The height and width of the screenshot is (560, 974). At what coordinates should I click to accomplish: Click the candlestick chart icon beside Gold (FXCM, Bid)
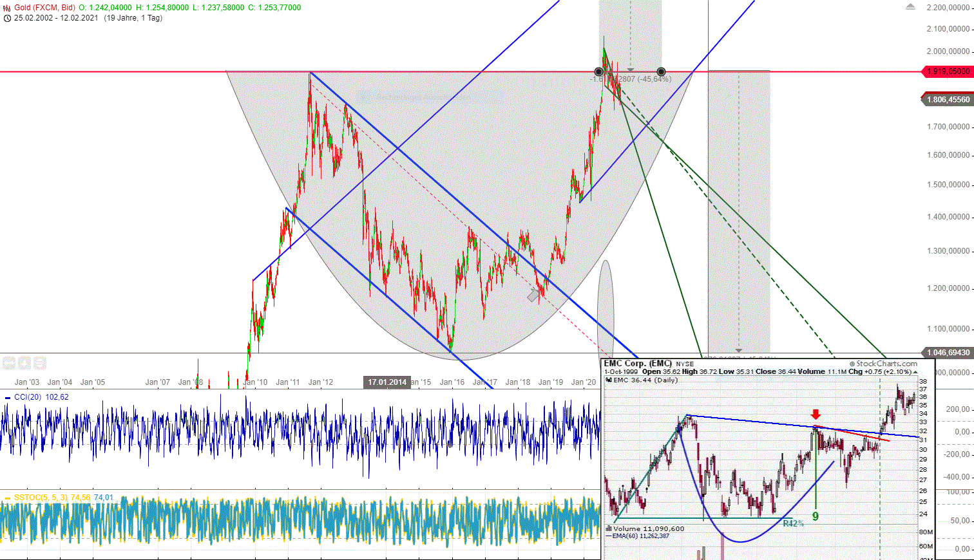[x=6, y=7]
